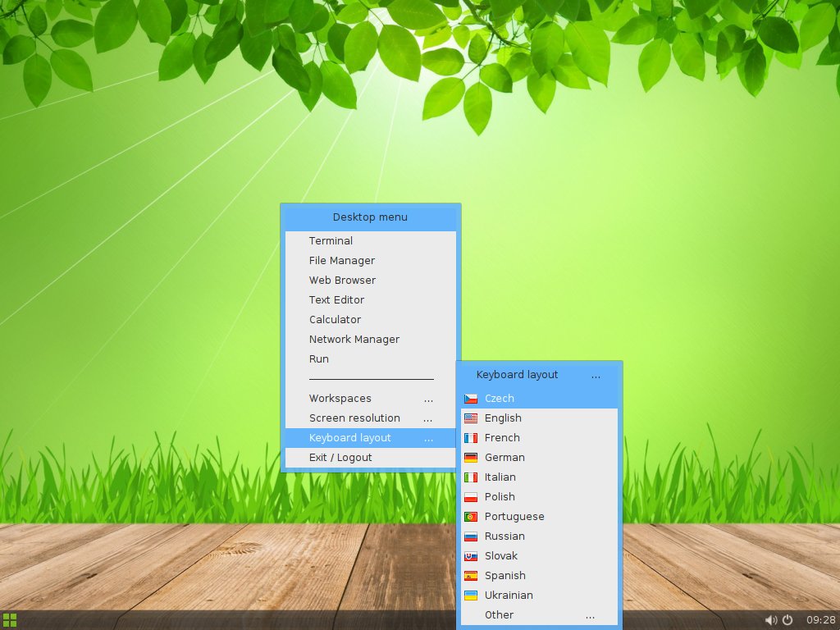Choose French keyboard layout
Screen dimensions: 840x630
coord(502,438)
